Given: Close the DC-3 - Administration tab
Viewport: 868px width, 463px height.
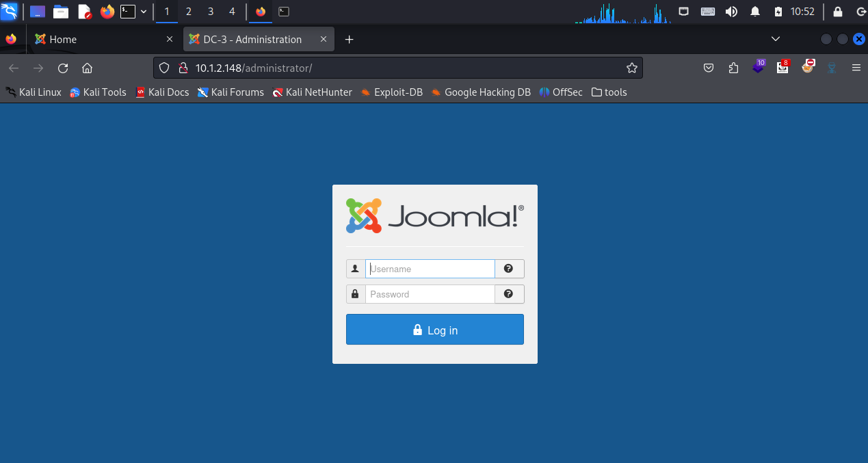Looking at the screenshot, I should click(x=324, y=40).
